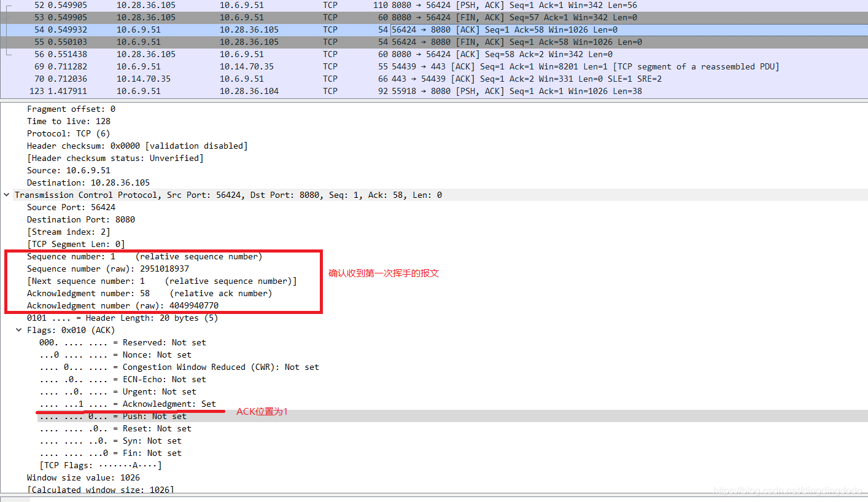This screenshot has width=868, height=502.
Task: Select the Acknowledgment: Set flag
Action: click(128, 404)
